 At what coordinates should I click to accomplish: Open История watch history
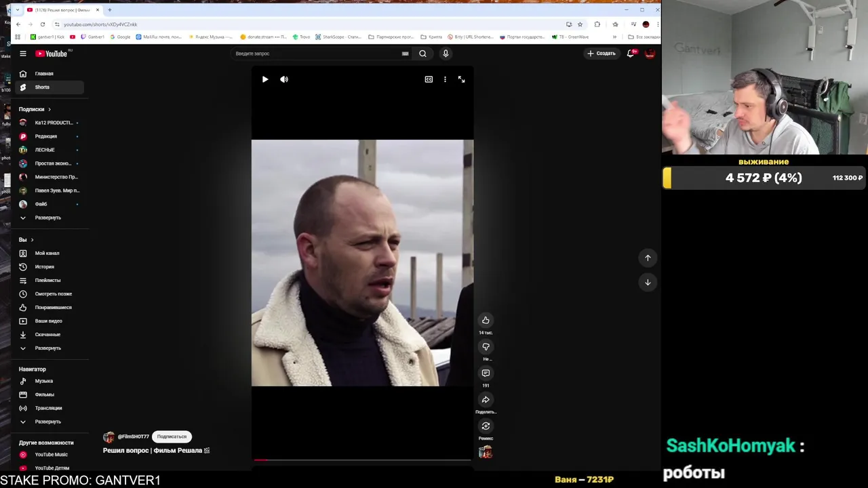click(x=49, y=266)
